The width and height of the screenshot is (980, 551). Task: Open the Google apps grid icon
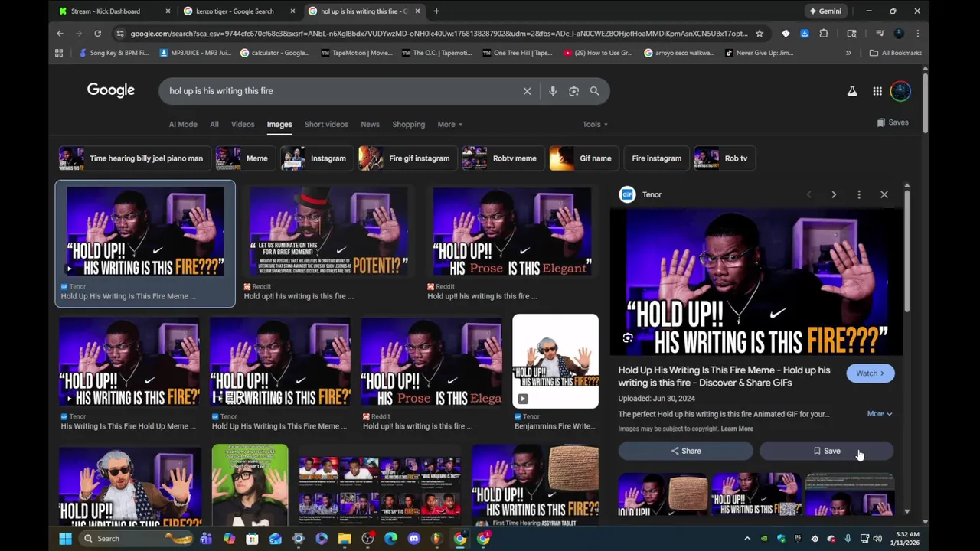coord(877,91)
